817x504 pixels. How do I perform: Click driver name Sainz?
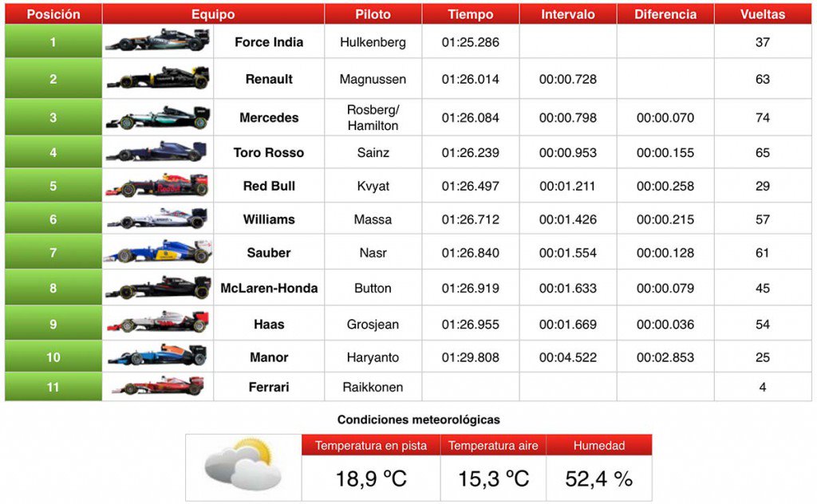(x=373, y=152)
